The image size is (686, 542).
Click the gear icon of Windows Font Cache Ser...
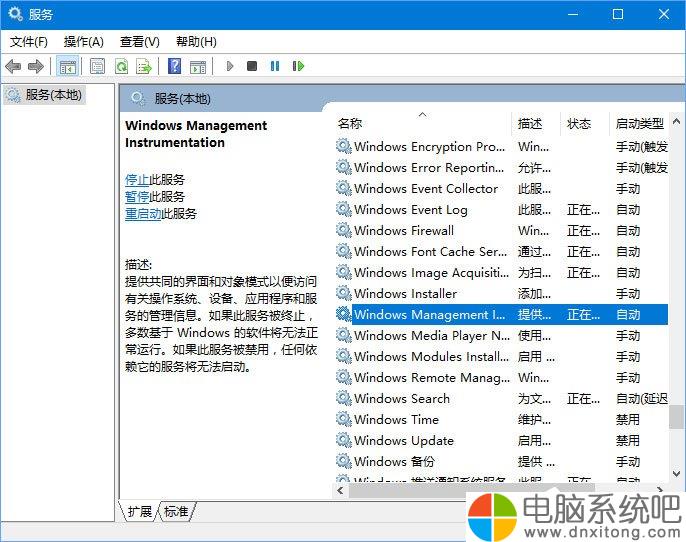[343, 252]
